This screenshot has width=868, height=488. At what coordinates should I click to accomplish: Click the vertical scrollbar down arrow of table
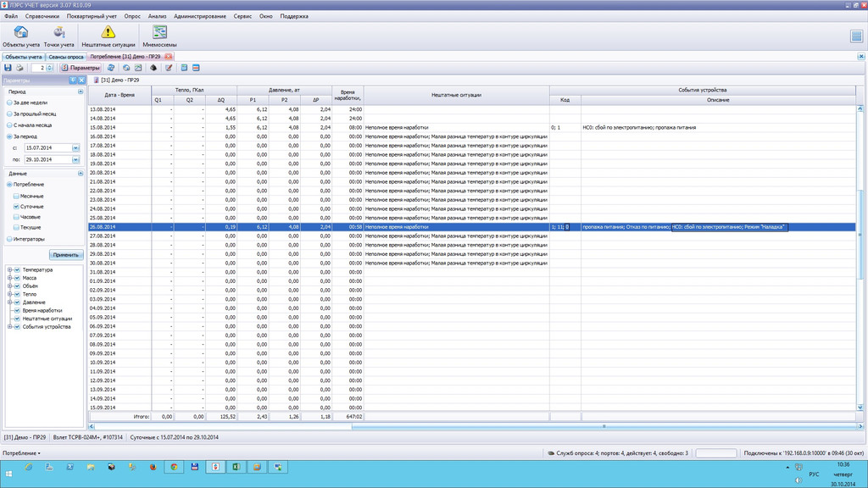(x=860, y=408)
